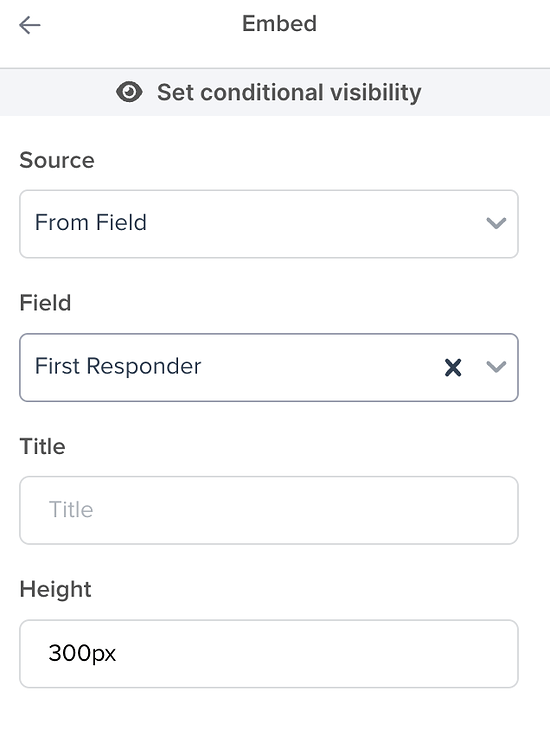
Task: Open the Source dropdown showing From Field
Action: coord(269,224)
